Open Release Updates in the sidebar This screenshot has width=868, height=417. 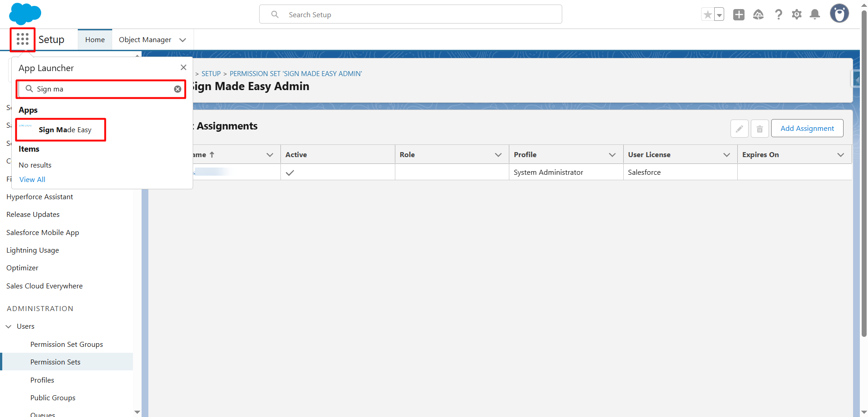coord(33,215)
